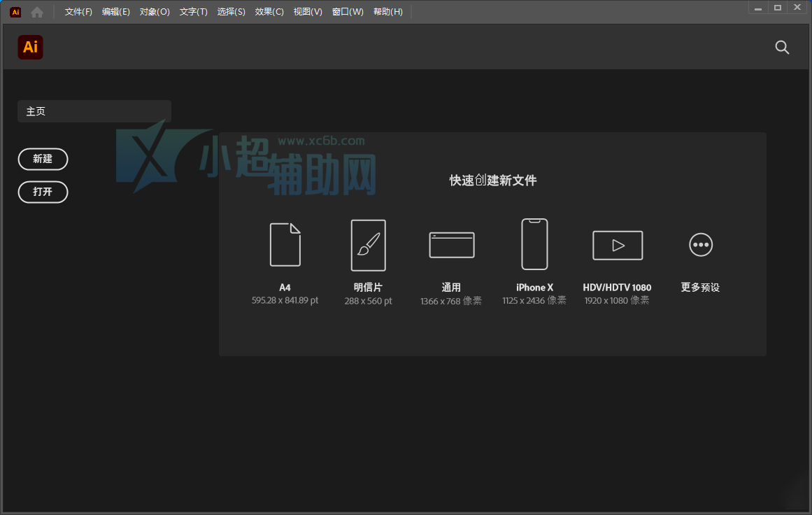Viewport: 812px width, 515px height.
Task: Select the iPhone X preset icon
Action: pyautogui.click(x=534, y=244)
